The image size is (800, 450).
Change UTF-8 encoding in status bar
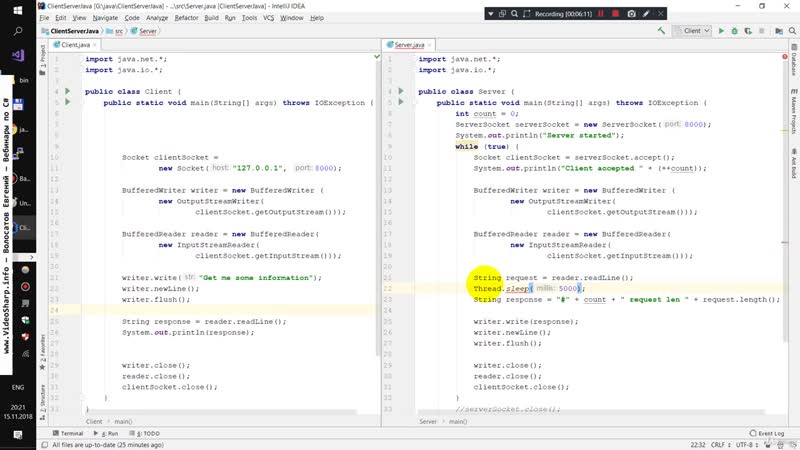(x=747, y=445)
